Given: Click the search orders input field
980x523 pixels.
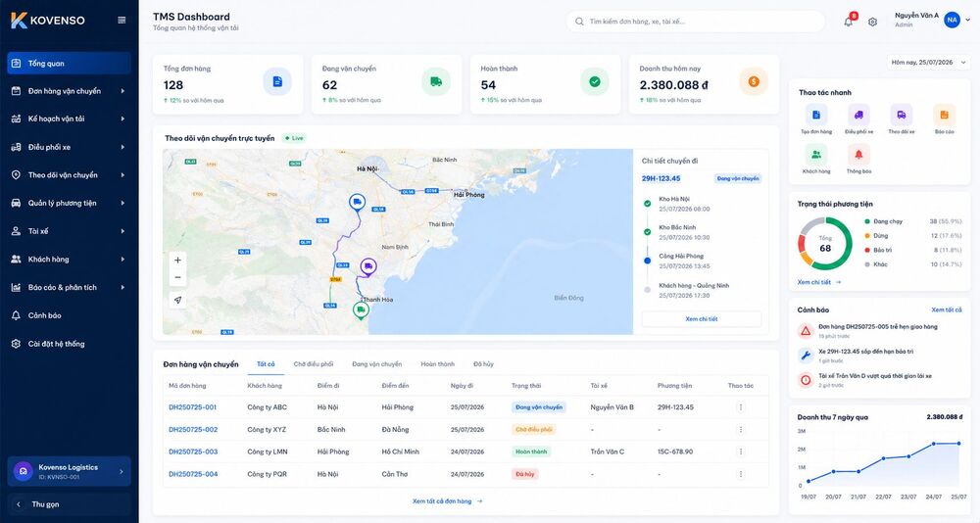Looking at the screenshot, I should (x=695, y=22).
